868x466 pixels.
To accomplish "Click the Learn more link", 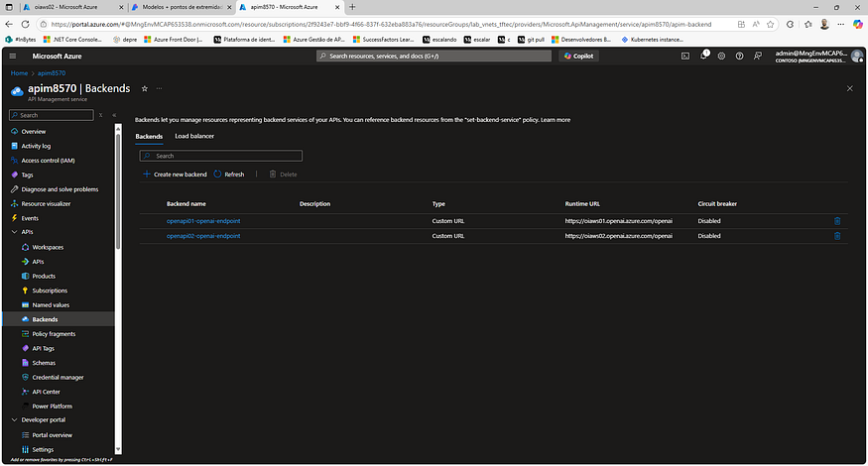I will point(556,120).
